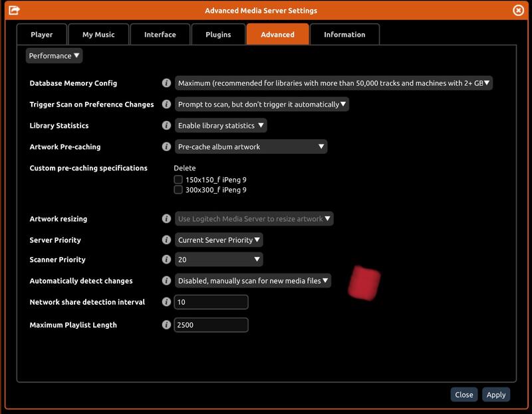The image size is (532, 414).
Task: Open the Scanner Priority dropdown showing 20
Action: point(219,260)
